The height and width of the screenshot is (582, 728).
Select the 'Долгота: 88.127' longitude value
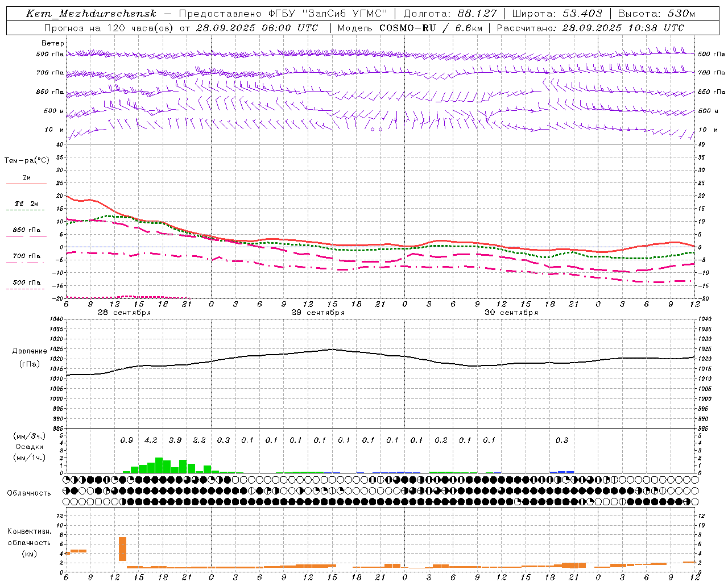click(x=450, y=14)
